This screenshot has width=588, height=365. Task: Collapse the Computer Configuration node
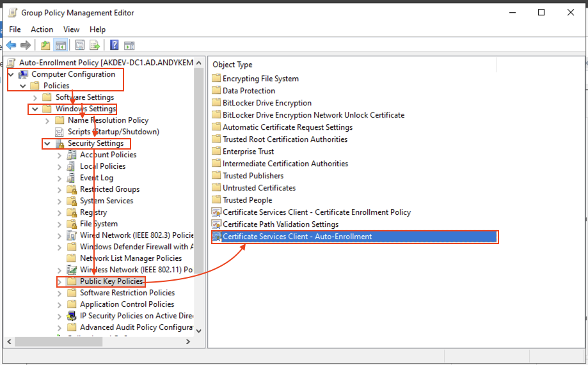click(11, 75)
